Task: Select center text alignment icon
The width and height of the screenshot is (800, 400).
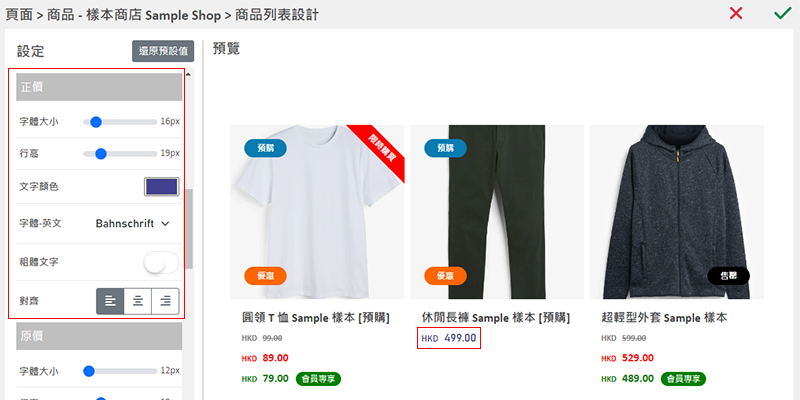Action: [138, 301]
